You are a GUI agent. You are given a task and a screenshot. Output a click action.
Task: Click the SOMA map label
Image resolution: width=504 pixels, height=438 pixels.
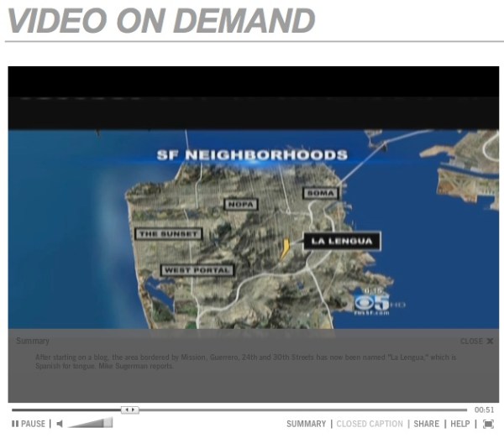(x=321, y=193)
